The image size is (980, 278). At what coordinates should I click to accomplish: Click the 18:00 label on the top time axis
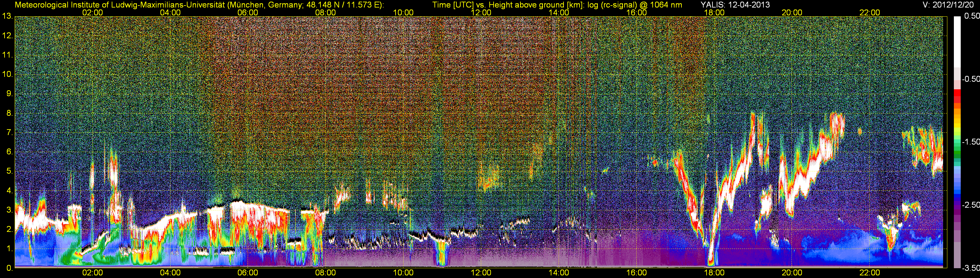(714, 12)
